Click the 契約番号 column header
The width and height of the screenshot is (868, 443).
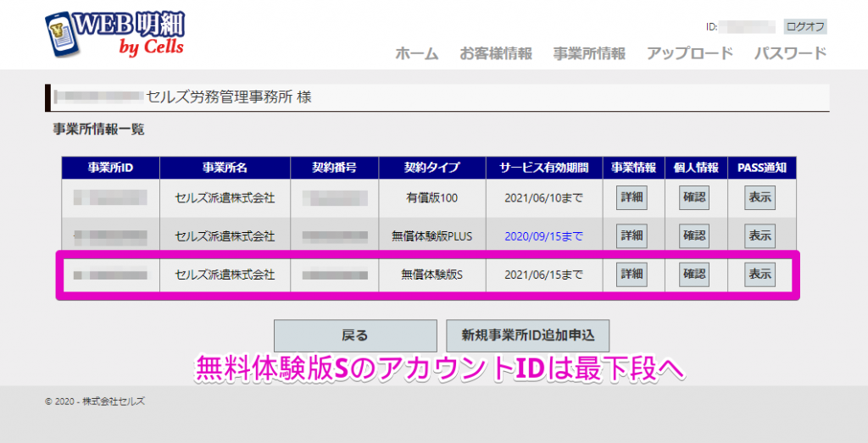(x=334, y=168)
